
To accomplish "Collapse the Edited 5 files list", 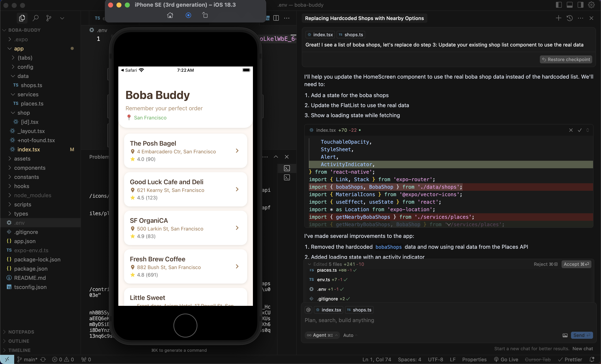I will coord(309,264).
